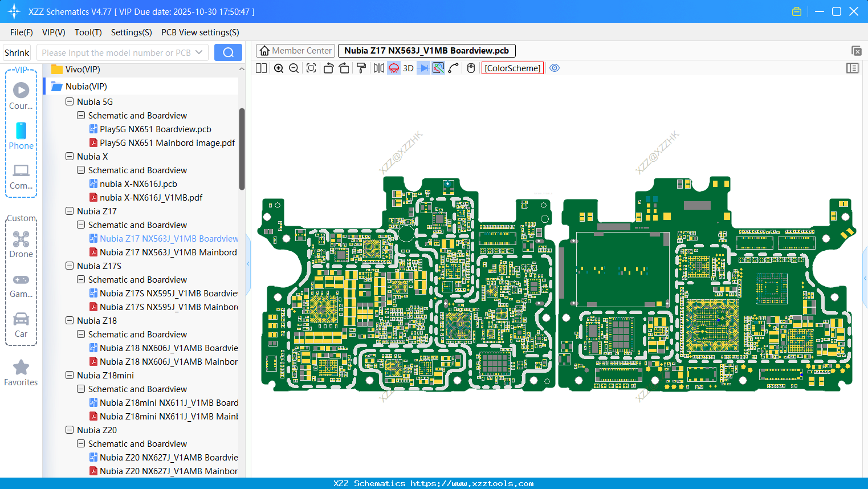Open the File menu
The image size is (868, 489).
click(21, 32)
